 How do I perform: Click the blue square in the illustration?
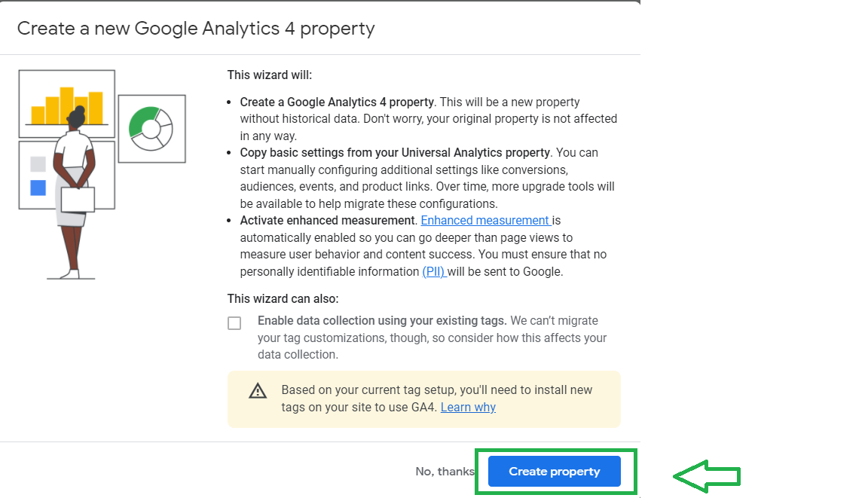click(38, 188)
